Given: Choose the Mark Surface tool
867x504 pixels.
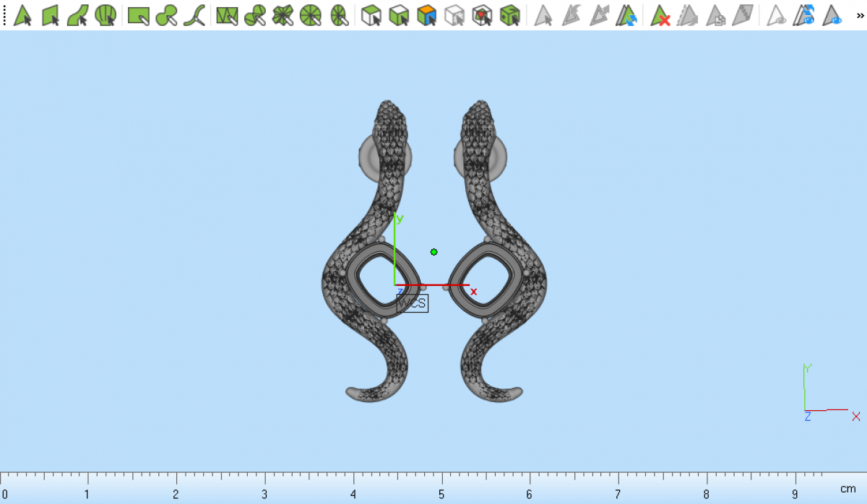Looking at the screenshot, I should (77, 15).
